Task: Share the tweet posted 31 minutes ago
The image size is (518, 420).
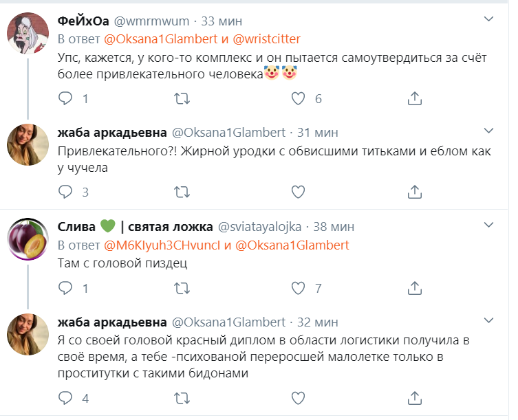Action: coord(414,192)
